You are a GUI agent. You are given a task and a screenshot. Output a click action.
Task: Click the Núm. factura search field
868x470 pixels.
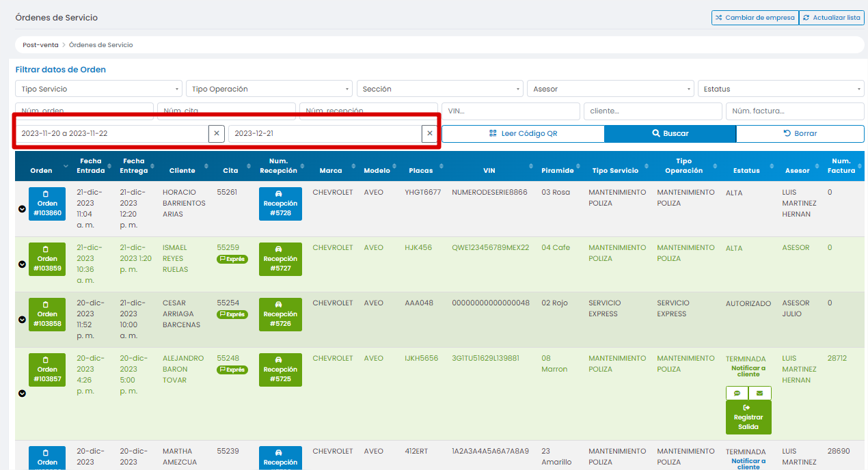tap(795, 111)
